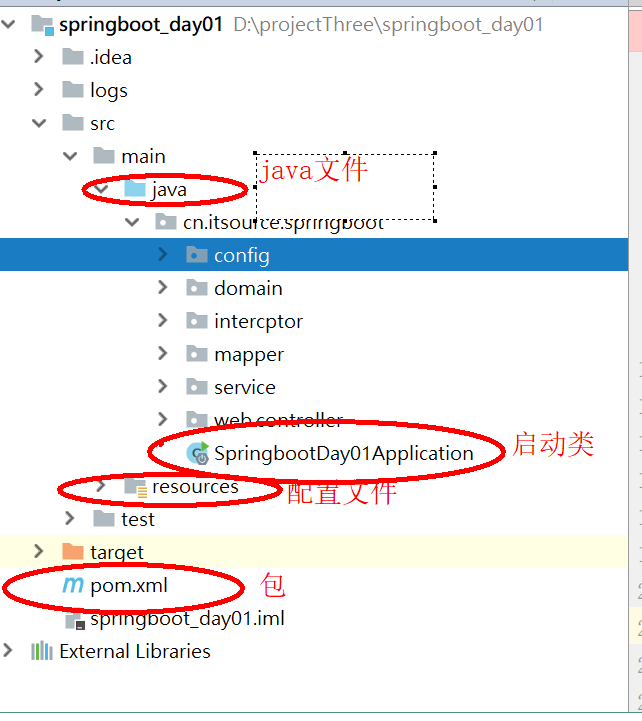Viewport: 642px width, 721px height.
Task: Expand the resources folder
Action: [x=101, y=486]
